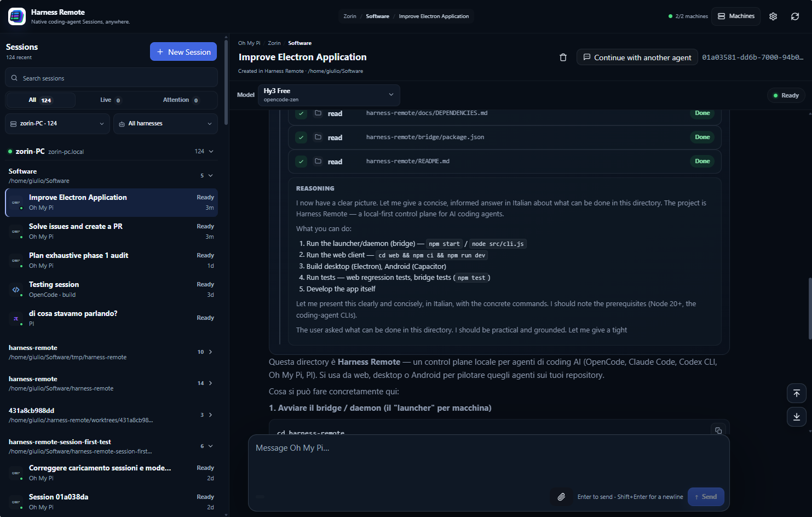Click agent icon of Testing session
812x517 pixels.
pos(16,290)
